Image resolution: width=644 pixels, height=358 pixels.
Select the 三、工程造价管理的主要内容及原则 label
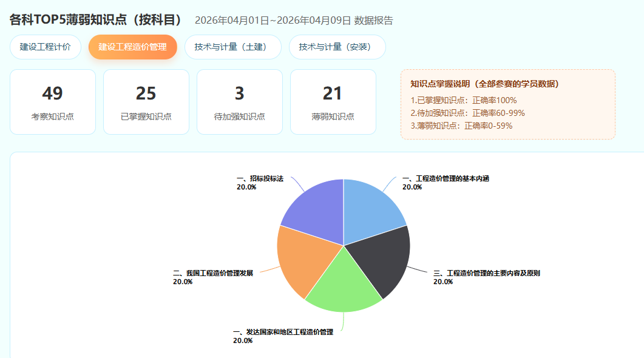[x=486, y=273]
